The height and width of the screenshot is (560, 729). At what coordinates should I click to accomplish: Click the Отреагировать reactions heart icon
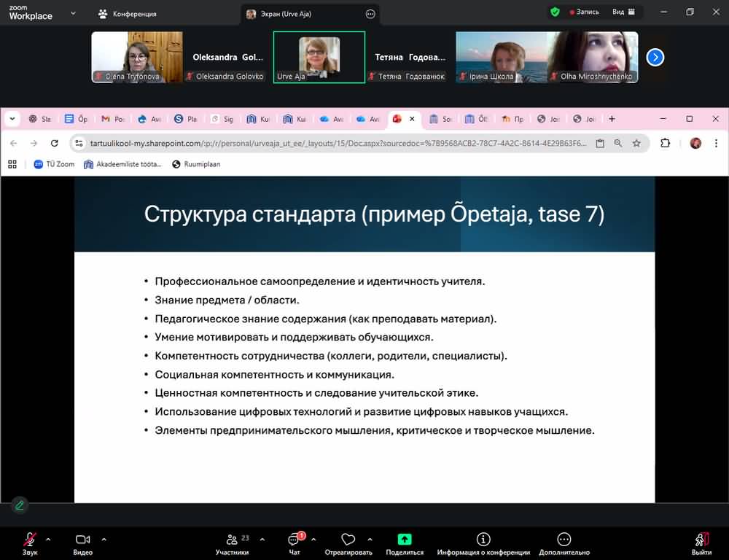pos(348,540)
